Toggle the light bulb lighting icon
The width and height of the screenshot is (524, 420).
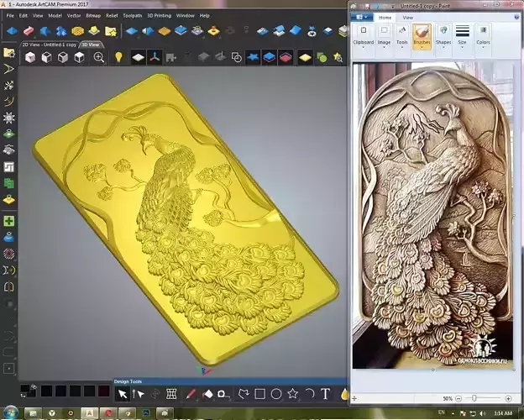(x=118, y=57)
